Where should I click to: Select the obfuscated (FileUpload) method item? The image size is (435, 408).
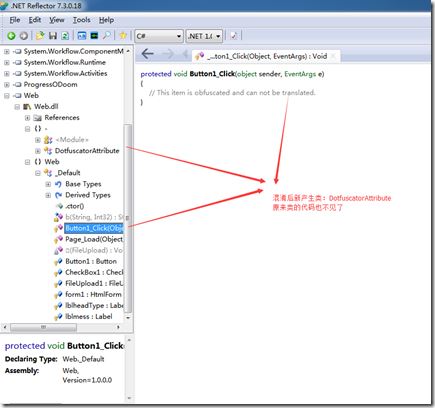[94, 250]
